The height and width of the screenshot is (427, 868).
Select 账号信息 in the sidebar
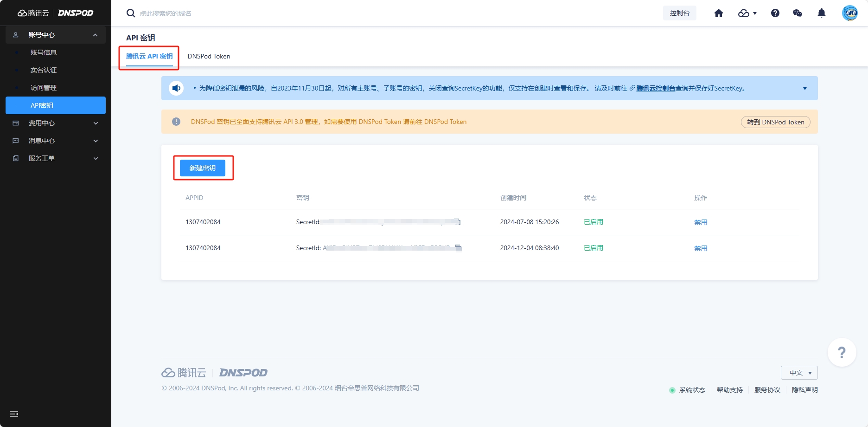pyautogui.click(x=44, y=52)
